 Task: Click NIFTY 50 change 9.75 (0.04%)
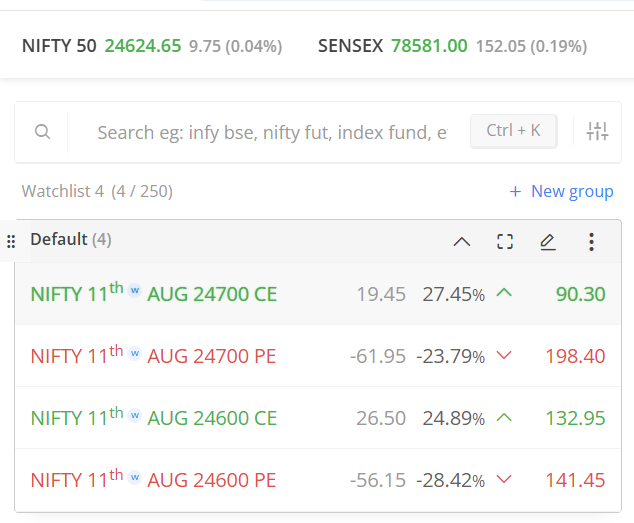click(x=235, y=46)
